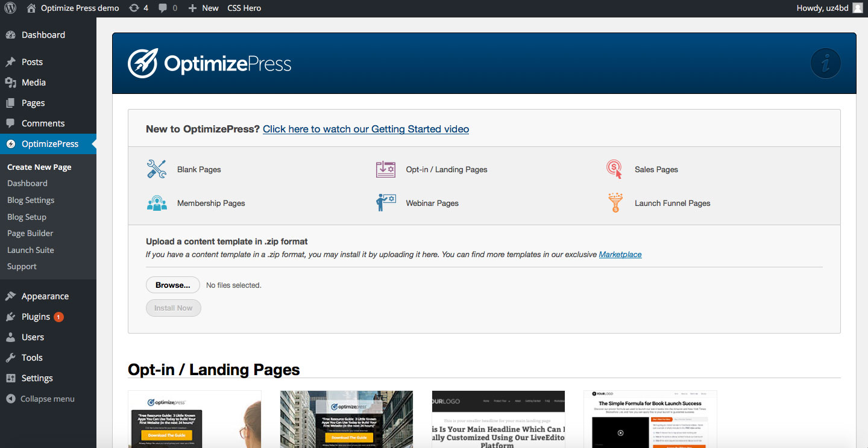The height and width of the screenshot is (448, 868).
Task: Open the Howdy, uz4bd account menu
Action: pos(829,8)
